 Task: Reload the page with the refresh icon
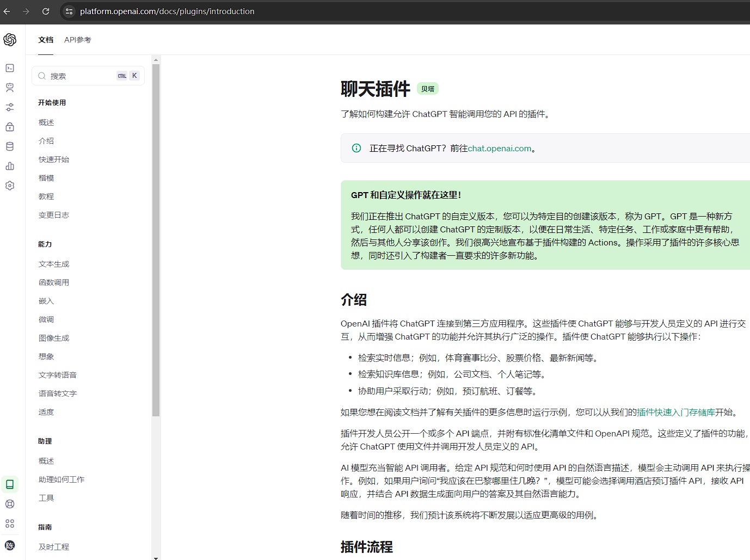(46, 11)
